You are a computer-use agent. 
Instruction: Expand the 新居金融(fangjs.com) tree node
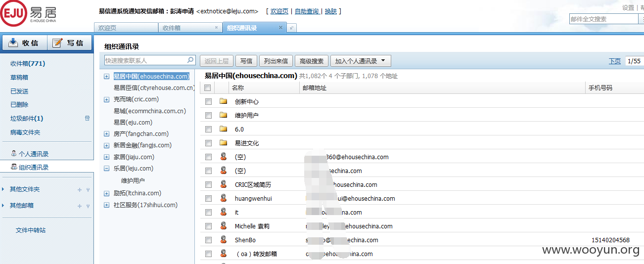pyautogui.click(x=106, y=145)
